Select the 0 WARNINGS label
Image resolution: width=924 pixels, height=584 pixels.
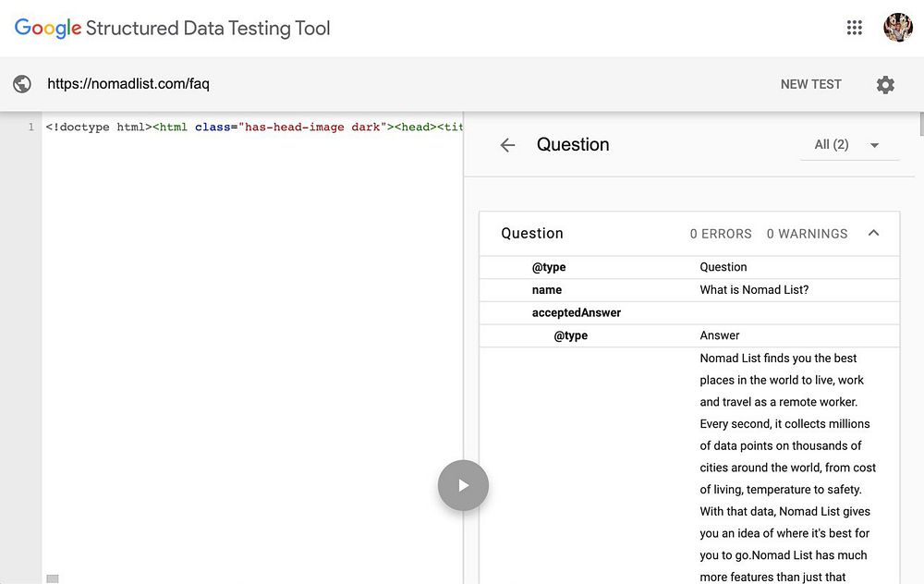pyautogui.click(x=807, y=234)
